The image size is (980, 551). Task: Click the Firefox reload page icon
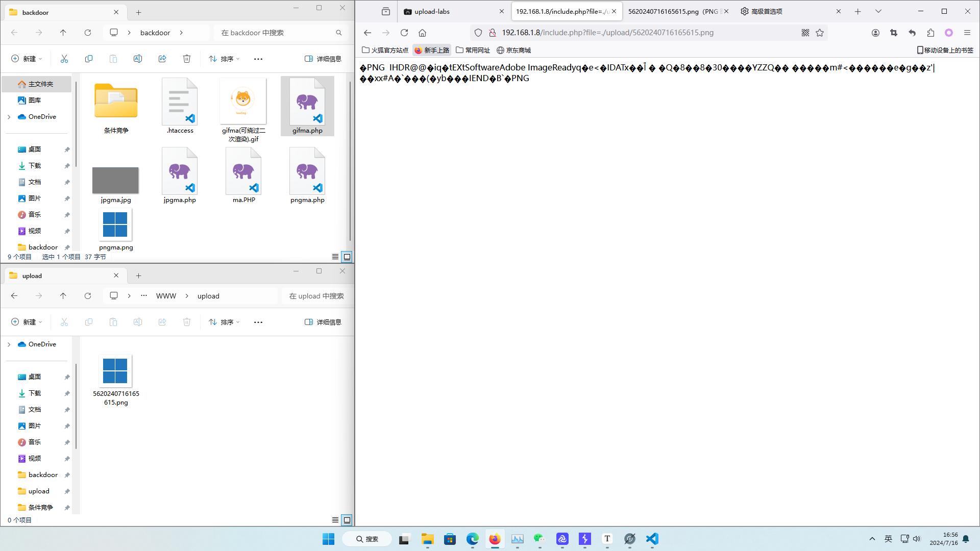pyautogui.click(x=404, y=33)
